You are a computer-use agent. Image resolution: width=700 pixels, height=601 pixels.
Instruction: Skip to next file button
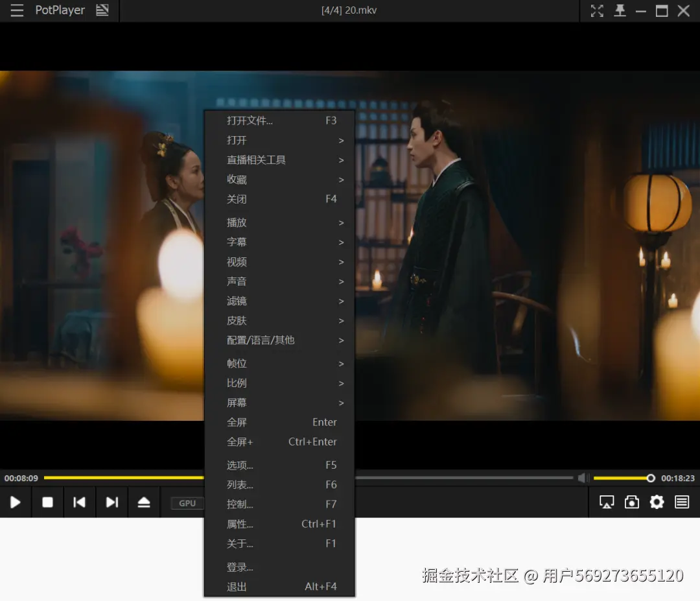point(112,502)
